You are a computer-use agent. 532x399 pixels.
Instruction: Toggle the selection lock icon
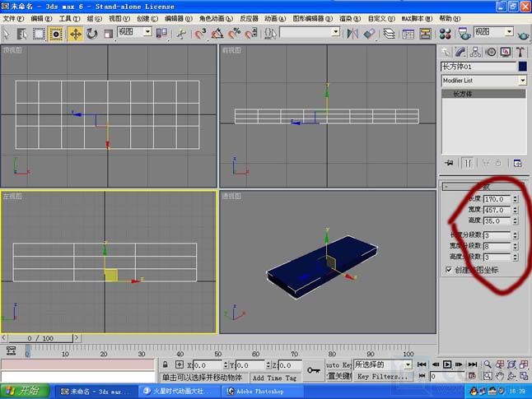(x=166, y=364)
